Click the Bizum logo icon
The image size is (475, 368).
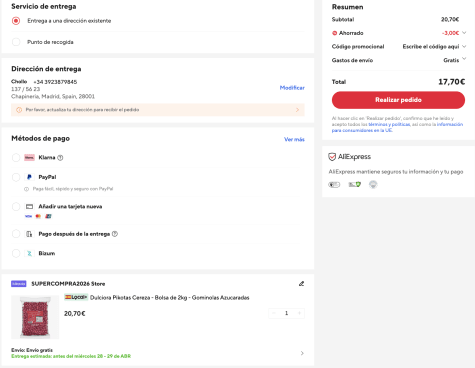point(29,253)
